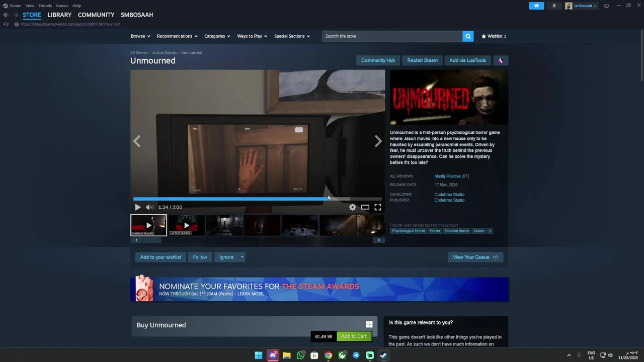Go back with the navigation arrow
This screenshot has height=362, width=644.
[x=6, y=15]
